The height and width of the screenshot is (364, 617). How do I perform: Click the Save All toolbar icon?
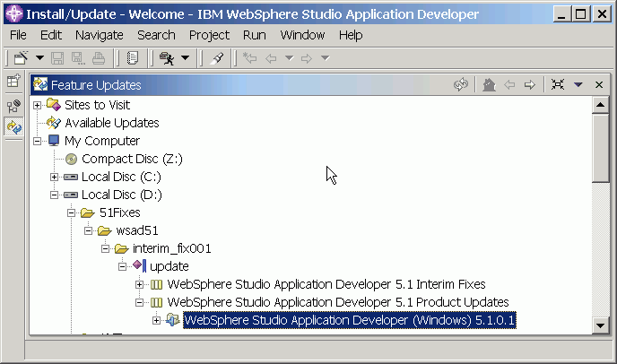click(x=77, y=58)
